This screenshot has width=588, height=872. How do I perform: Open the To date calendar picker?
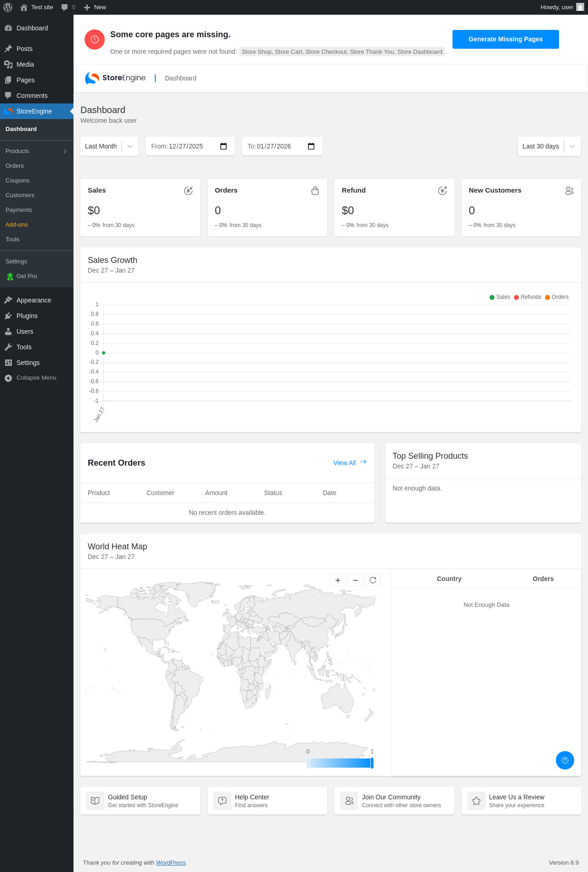[311, 146]
